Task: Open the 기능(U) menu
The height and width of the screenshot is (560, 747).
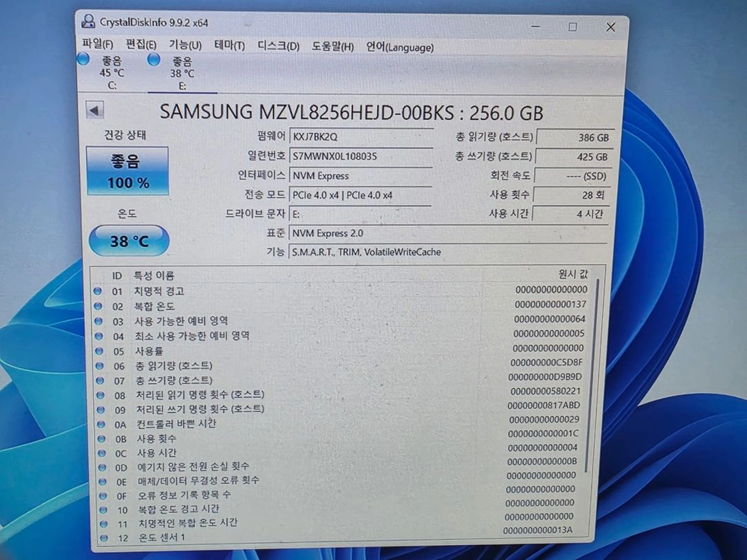Action: [185, 45]
